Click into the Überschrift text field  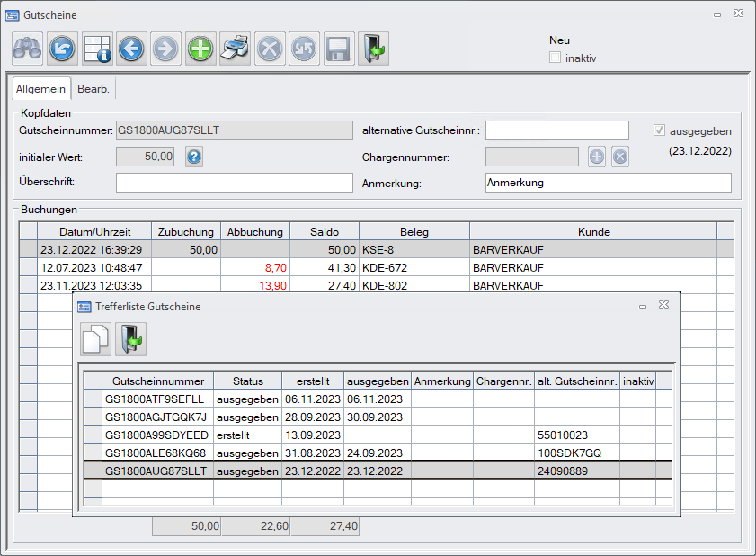(234, 183)
